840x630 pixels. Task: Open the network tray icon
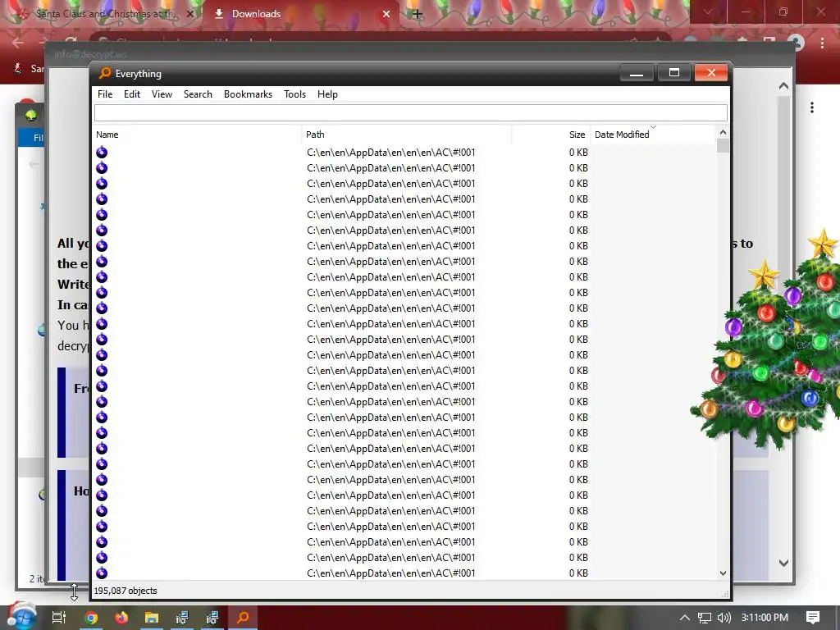pos(705,618)
